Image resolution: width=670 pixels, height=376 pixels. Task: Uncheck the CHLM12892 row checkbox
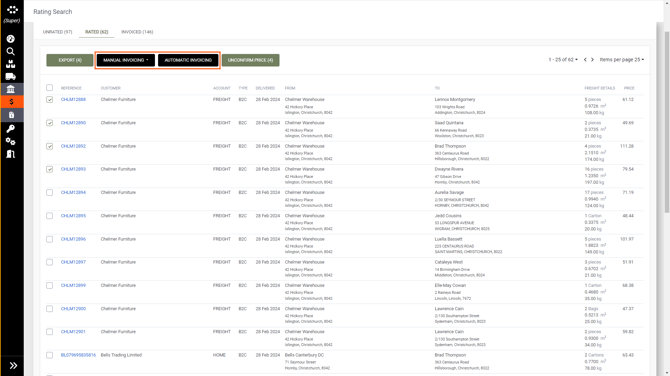[50, 146]
